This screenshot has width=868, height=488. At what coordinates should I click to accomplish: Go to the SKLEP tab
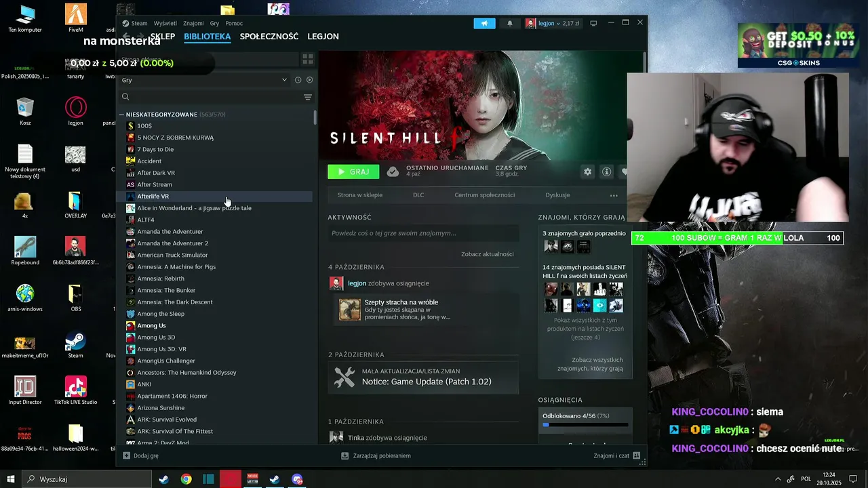coord(163,37)
